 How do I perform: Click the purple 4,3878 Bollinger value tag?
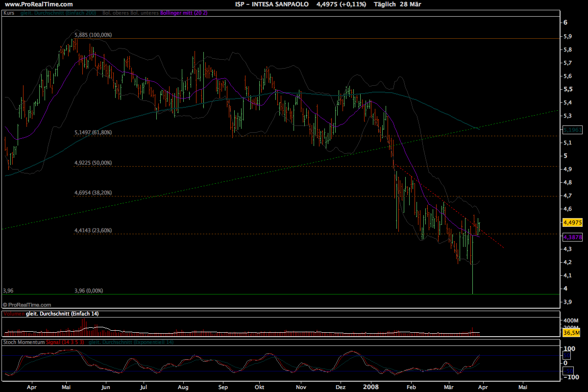point(572,237)
